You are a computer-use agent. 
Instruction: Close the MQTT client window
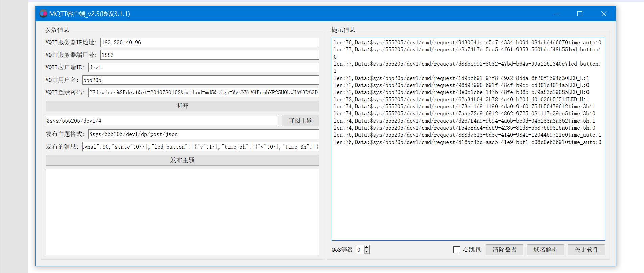604,14
